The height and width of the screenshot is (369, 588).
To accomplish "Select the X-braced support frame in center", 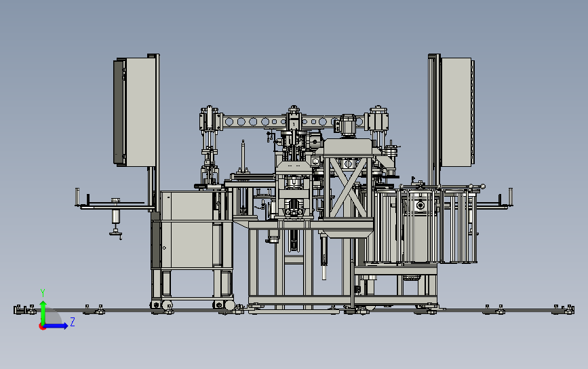I will pos(348,187).
